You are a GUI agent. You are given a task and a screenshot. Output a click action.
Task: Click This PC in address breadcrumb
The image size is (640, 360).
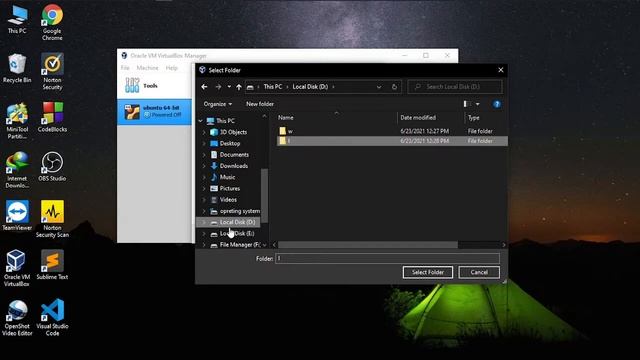(273, 87)
